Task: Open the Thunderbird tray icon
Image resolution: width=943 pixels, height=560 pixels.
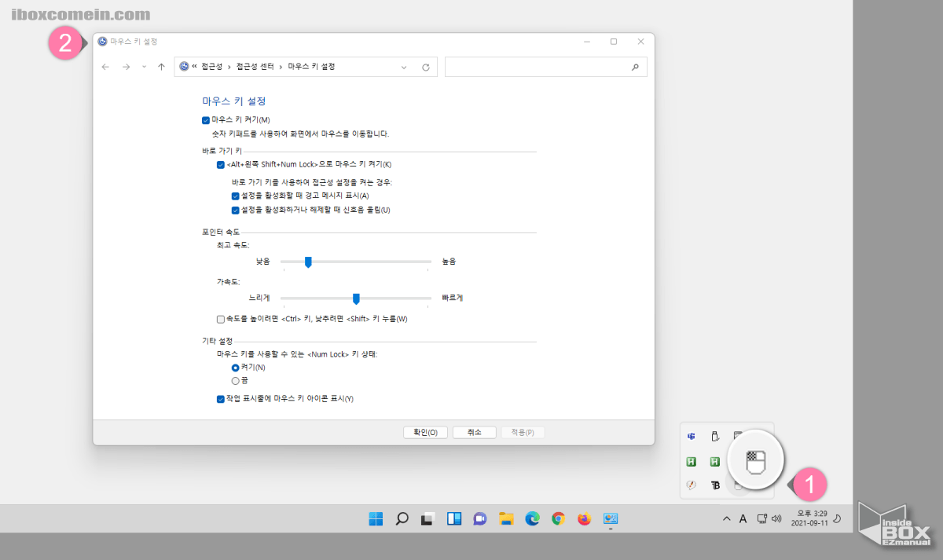Action: click(x=716, y=485)
